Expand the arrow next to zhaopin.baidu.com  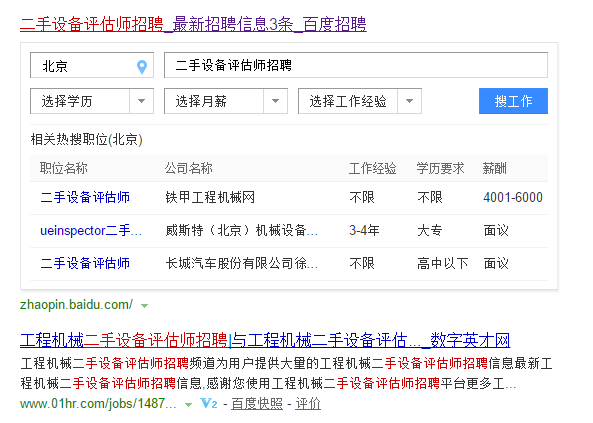(x=144, y=306)
